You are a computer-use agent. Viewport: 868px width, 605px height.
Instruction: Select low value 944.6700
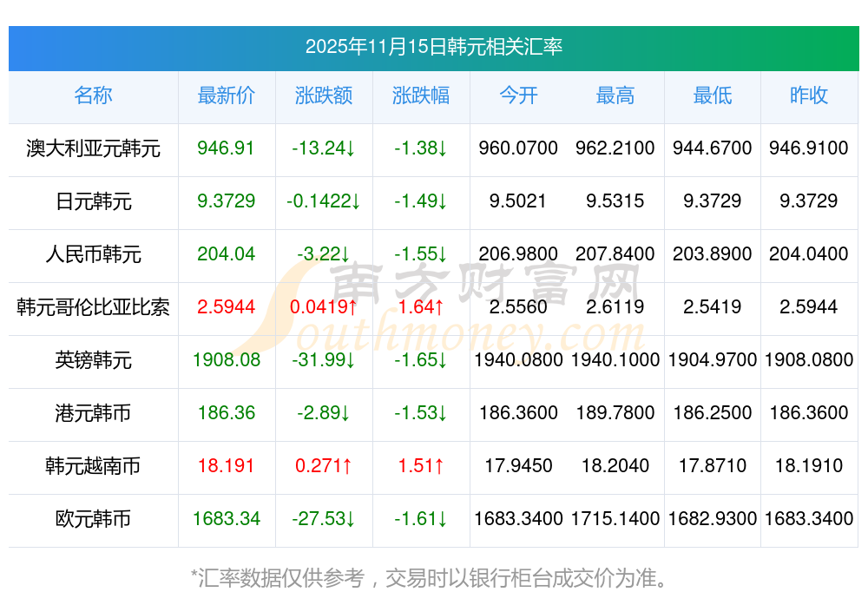click(x=713, y=148)
